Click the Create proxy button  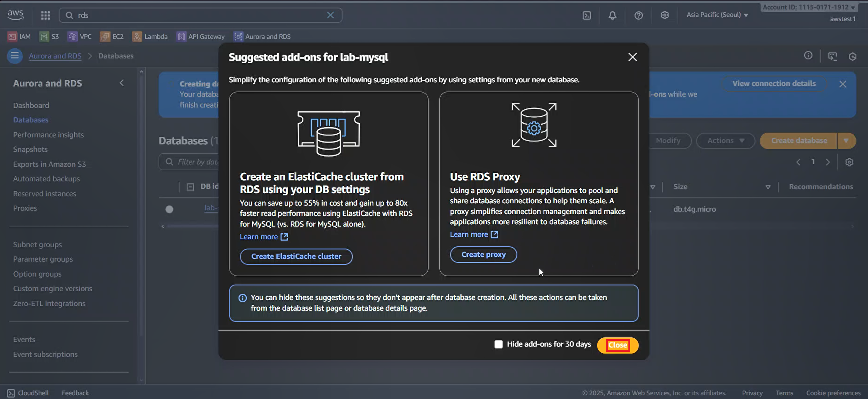[483, 255]
